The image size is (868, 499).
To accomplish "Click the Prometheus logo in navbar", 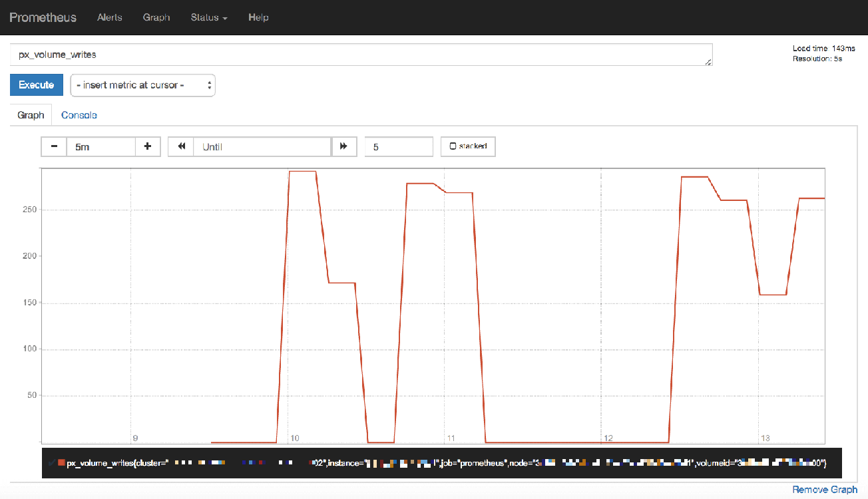I will click(x=43, y=17).
